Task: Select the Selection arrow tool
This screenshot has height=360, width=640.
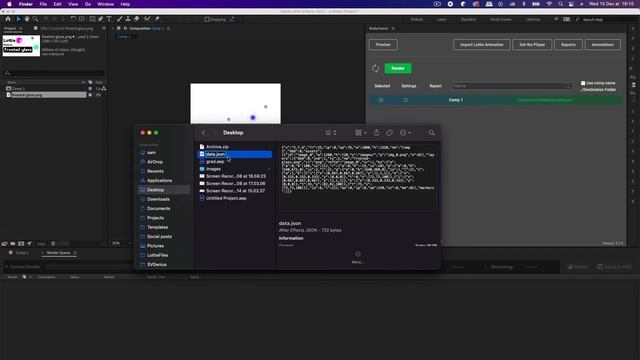Action: 18,19
